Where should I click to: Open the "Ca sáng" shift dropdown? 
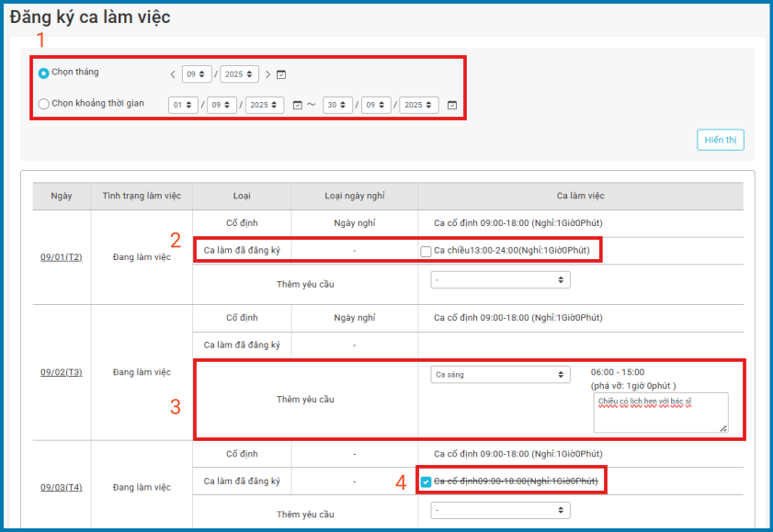pyautogui.click(x=500, y=375)
